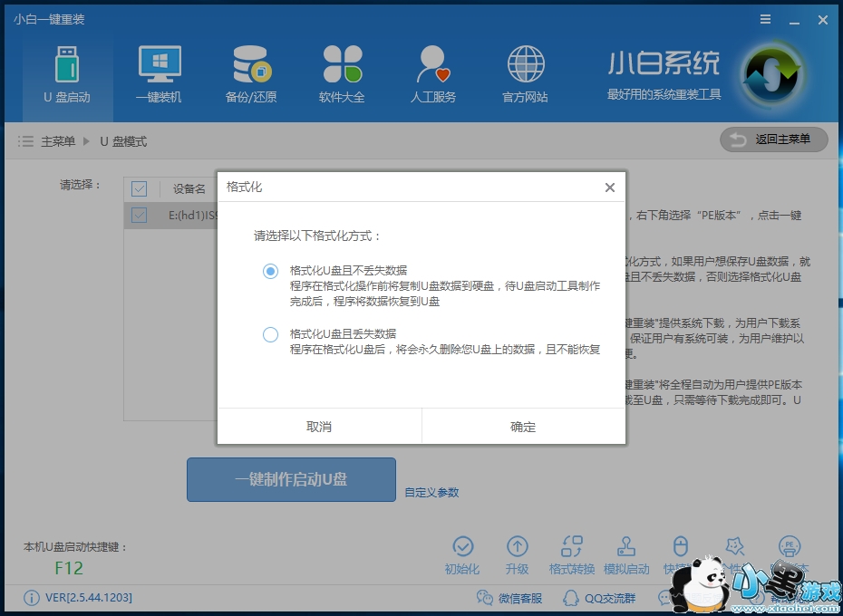Click the star-shaped 个性化 icon
This screenshot has width=843, height=616.
point(734,546)
